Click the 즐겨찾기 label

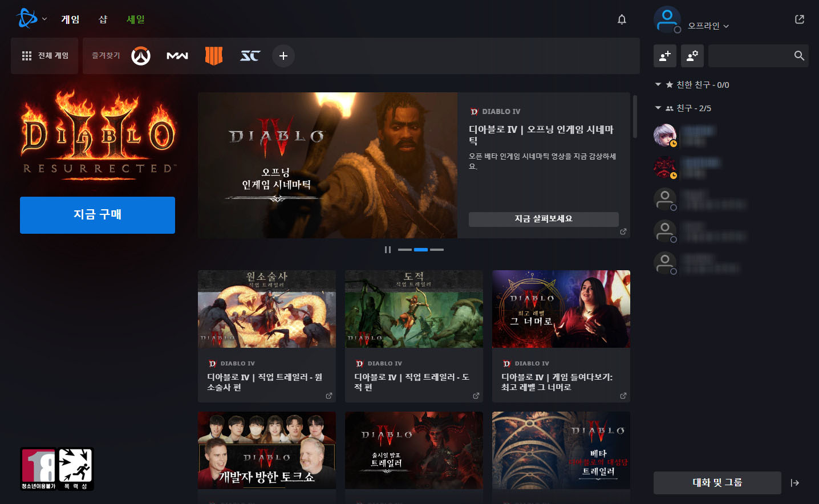coord(106,56)
